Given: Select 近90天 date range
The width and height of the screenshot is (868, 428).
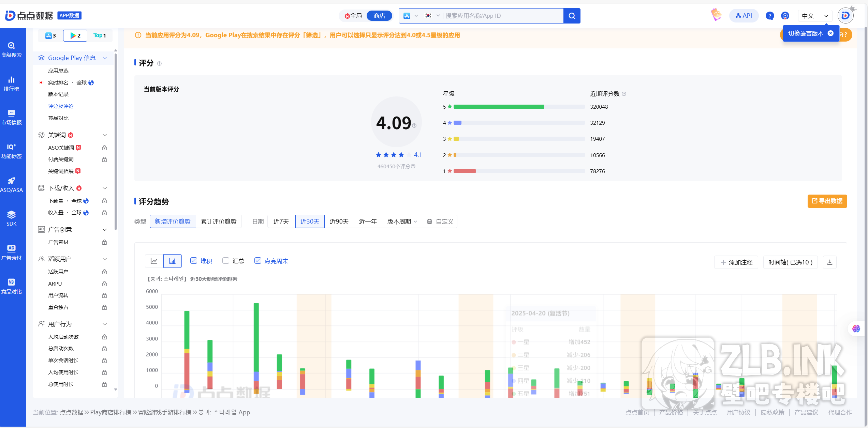Looking at the screenshot, I should click(339, 221).
